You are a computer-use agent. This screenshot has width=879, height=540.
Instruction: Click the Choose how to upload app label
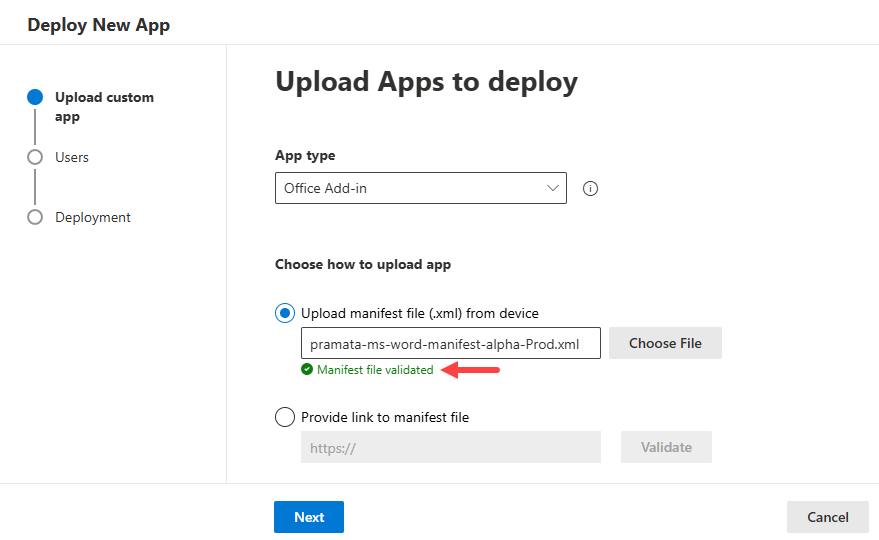(x=363, y=264)
